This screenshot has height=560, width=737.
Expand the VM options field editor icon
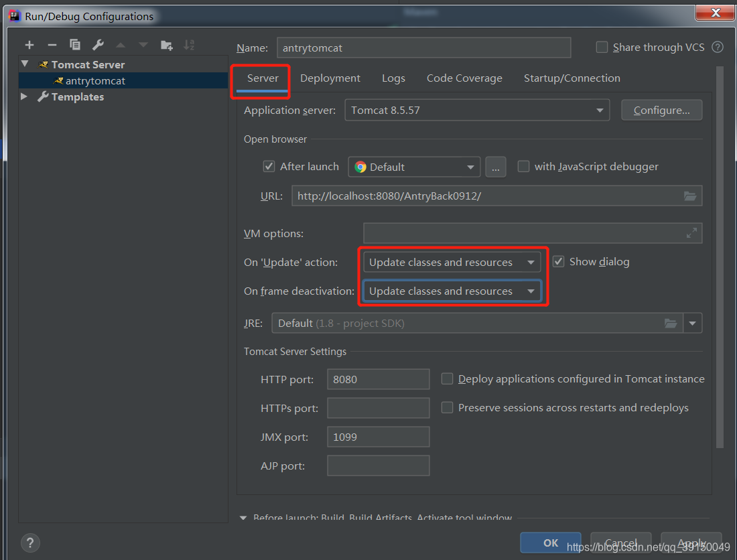click(691, 233)
